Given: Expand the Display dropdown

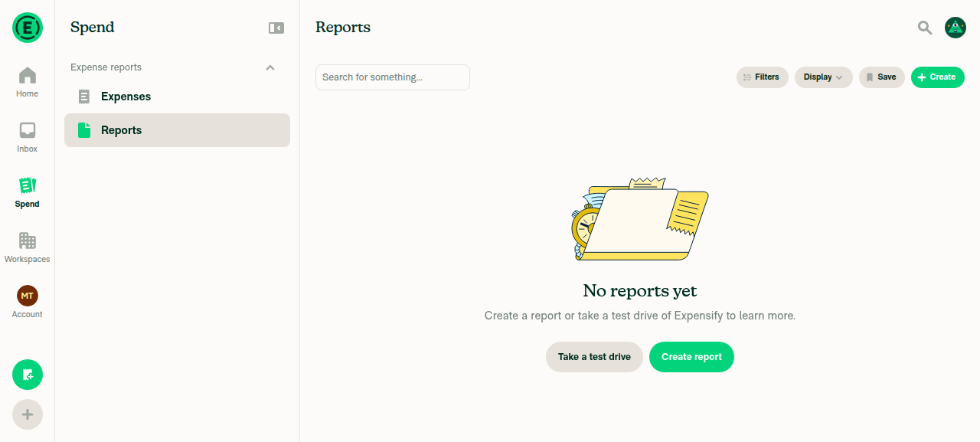Looking at the screenshot, I should tap(824, 77).
